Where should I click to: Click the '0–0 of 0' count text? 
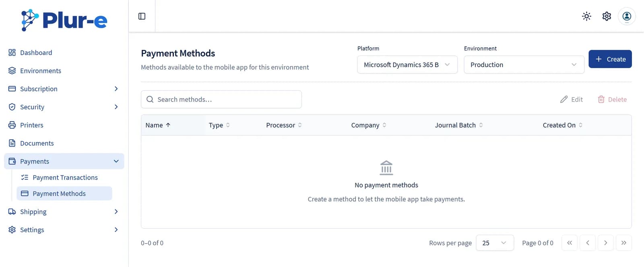point(152,243)
